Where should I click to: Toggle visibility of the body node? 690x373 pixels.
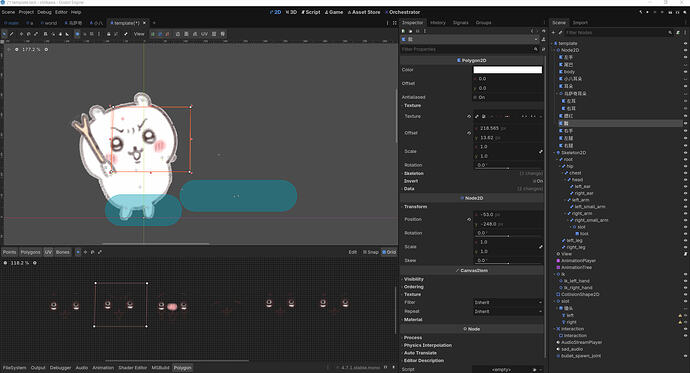[685, 72]
